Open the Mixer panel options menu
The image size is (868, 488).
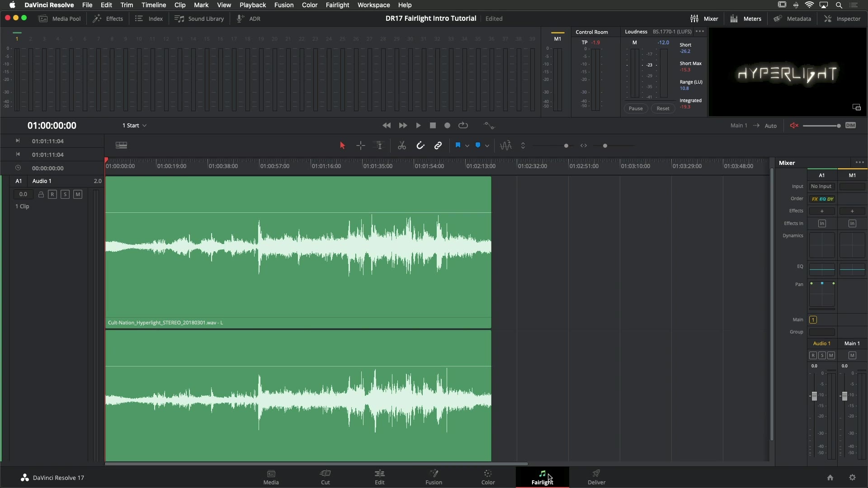860,163
